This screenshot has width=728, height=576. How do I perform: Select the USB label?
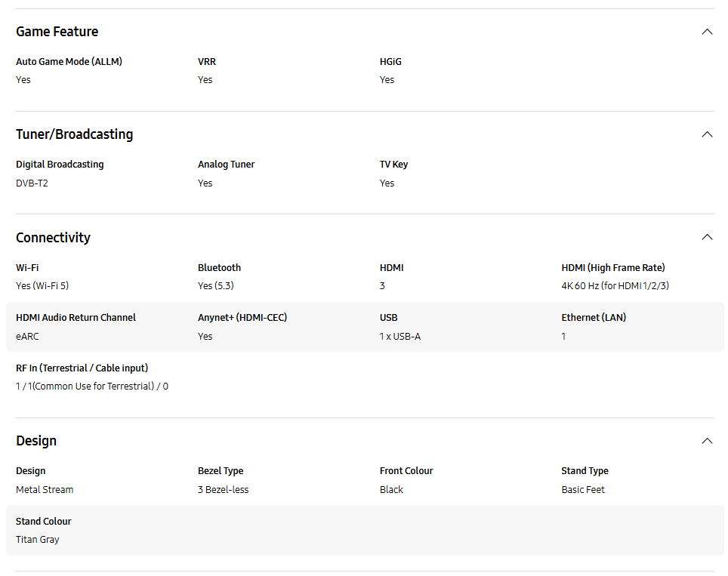389,318
